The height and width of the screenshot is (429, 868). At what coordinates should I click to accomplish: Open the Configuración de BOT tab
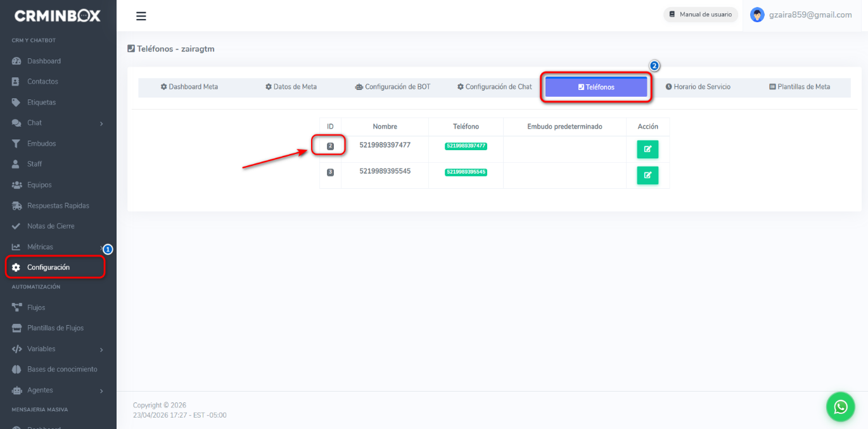(x=392, y=87)
